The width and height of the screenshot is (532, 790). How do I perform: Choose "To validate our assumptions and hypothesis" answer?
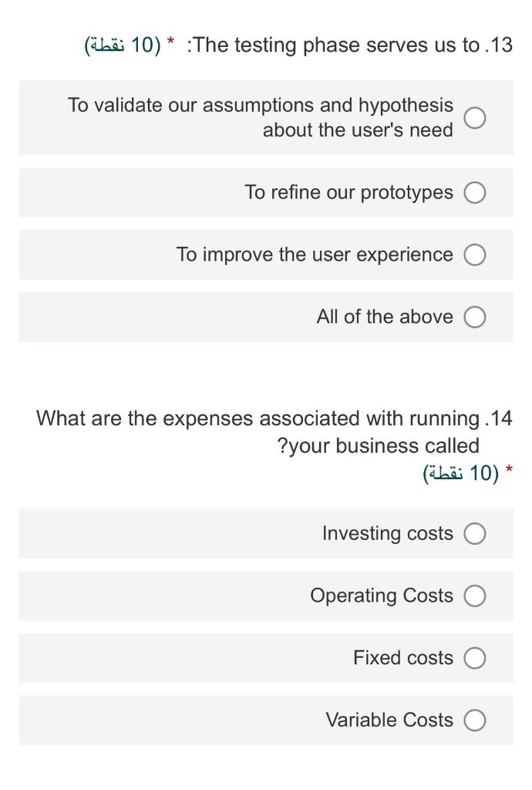(476, 117)
